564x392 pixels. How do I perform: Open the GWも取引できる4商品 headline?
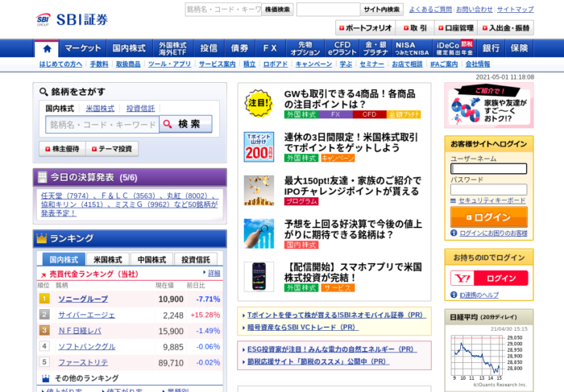click(350, 99)
